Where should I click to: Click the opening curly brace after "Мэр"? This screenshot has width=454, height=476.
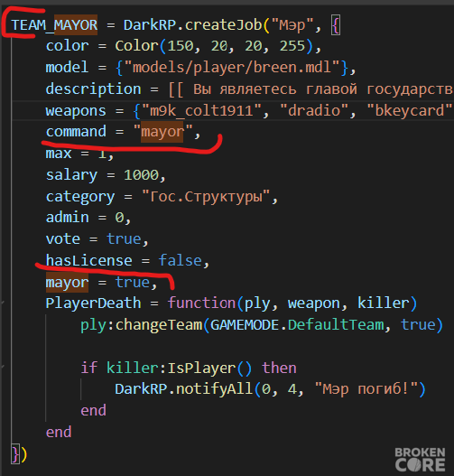[x=336, y=25]
